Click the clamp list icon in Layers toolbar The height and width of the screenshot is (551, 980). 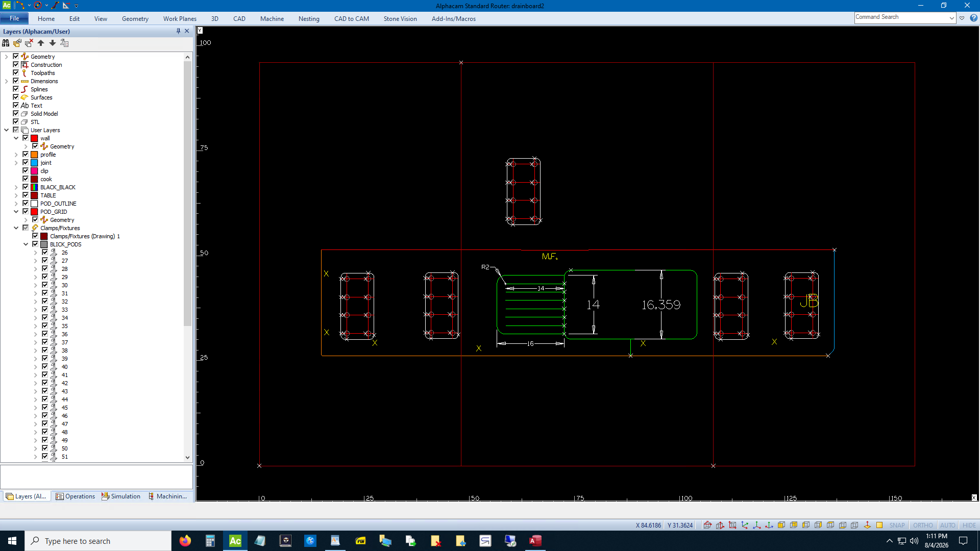coord(64,43)
